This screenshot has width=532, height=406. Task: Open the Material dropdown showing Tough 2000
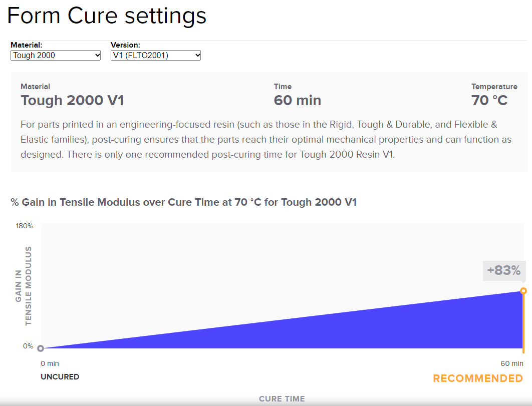tap(56, 55)
